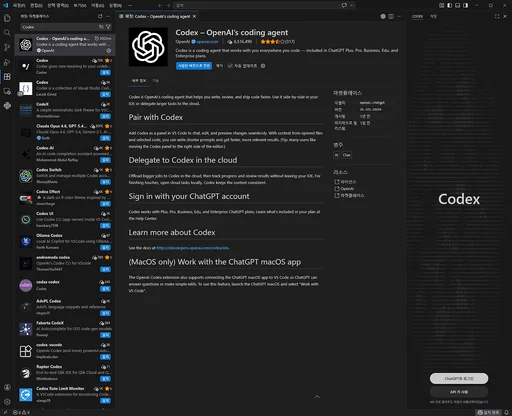
Task: Open the developers.openai.com docs link
Action: 192,248
